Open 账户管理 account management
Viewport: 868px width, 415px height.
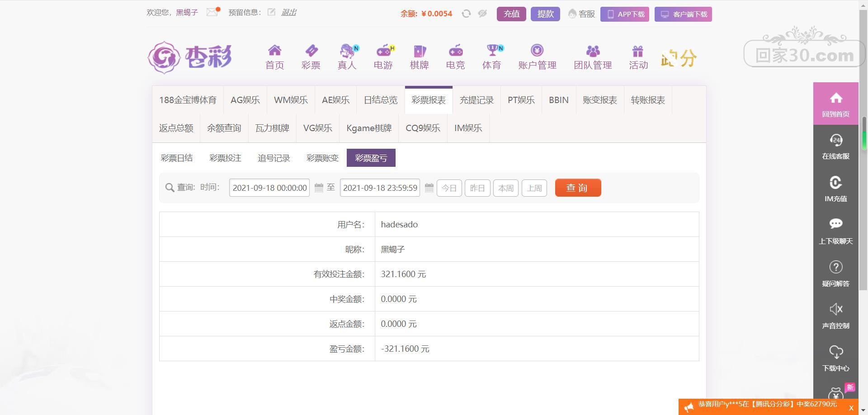pyautogui.click(x=537, y=57)
